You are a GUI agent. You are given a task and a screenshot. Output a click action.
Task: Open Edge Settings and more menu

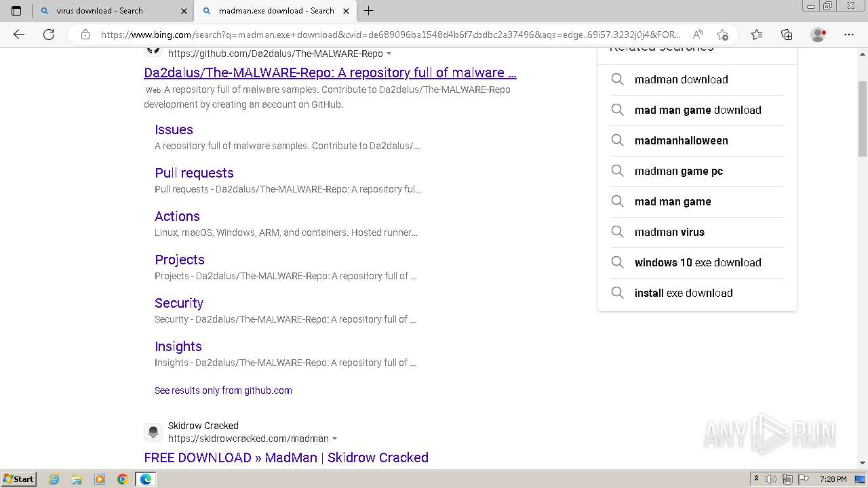coord(849,35)
